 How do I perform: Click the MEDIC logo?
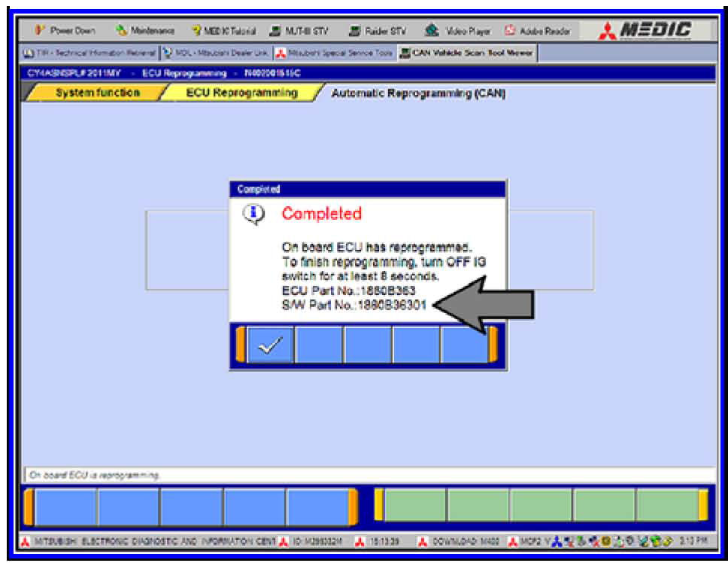point(648,31)
